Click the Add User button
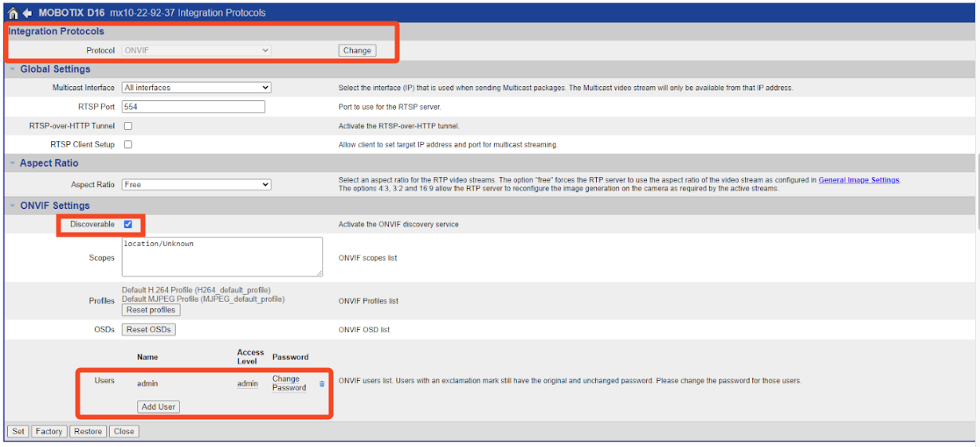Viewport: 980px width, 447px height. 159,406
